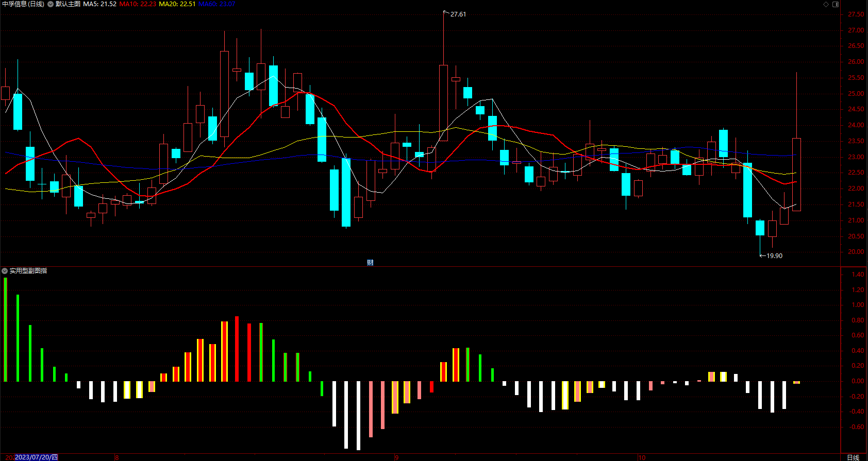Click the 20.00 price axis label
Image resolution: width=868 pixels, height=461 pixels.
pos(856,252)
